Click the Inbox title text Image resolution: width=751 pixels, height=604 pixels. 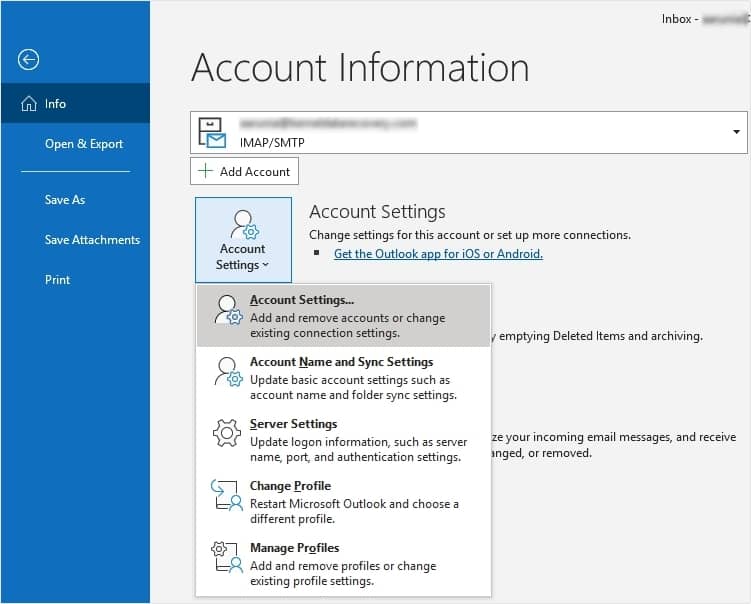click(x=676, y=19)
